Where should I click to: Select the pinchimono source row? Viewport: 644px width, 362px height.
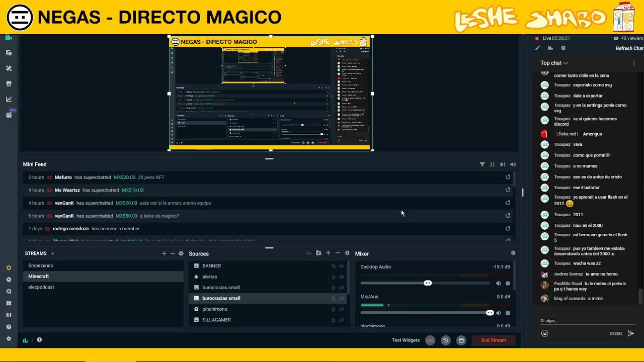pyautogui.click(x=268, y=309)
